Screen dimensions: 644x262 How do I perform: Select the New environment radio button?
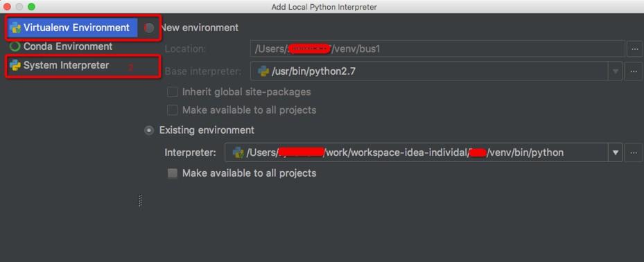(149, 28)
